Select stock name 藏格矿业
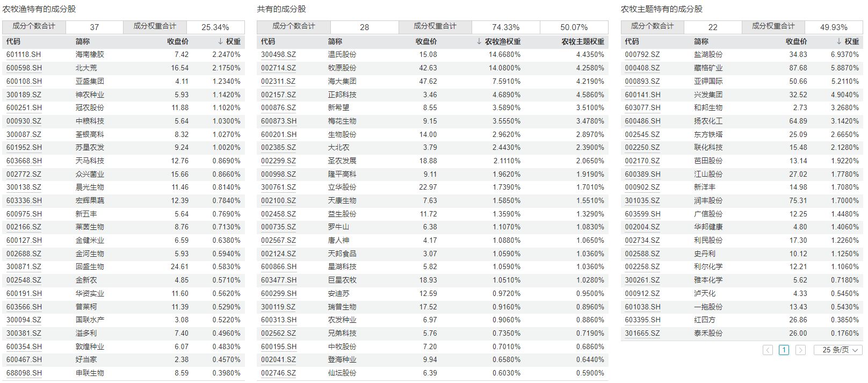 pos(708,68)
